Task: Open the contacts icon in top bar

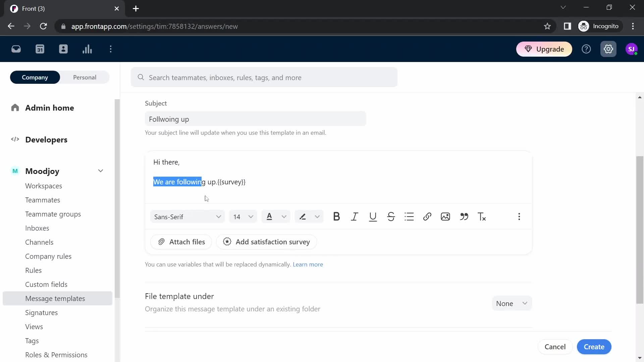Action: point(63,49)
